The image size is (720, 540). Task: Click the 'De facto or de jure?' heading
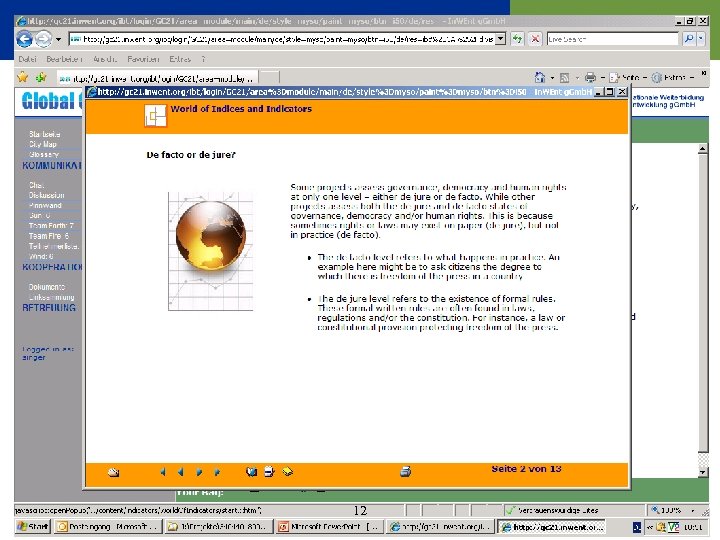[191, 155]
